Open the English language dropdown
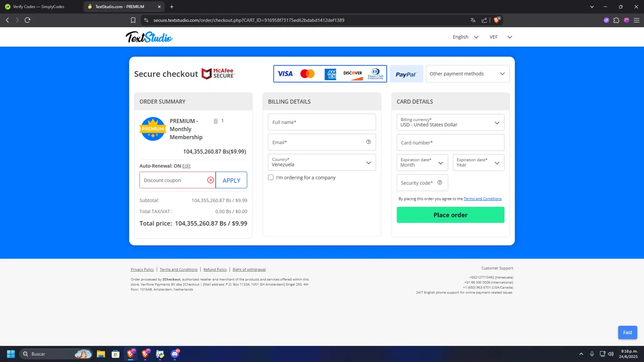Screen dimensions: 644x362 click(465, 37)
